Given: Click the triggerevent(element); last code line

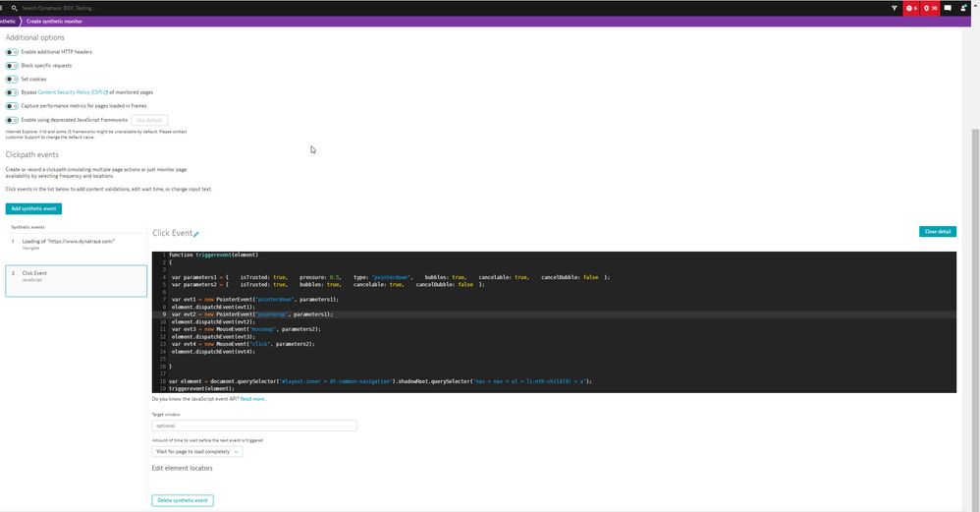Looking at the screenshot, I should 201,389.
